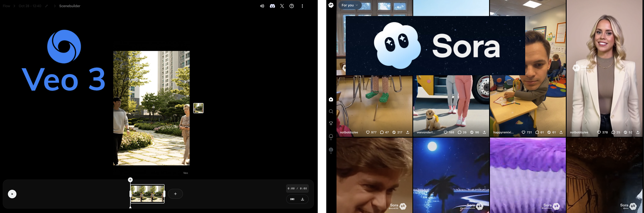Viewport: 644px width, 213px height.
Task: Click the Sora logo icon in the sidebar
Action: click(x=331, y=5)
